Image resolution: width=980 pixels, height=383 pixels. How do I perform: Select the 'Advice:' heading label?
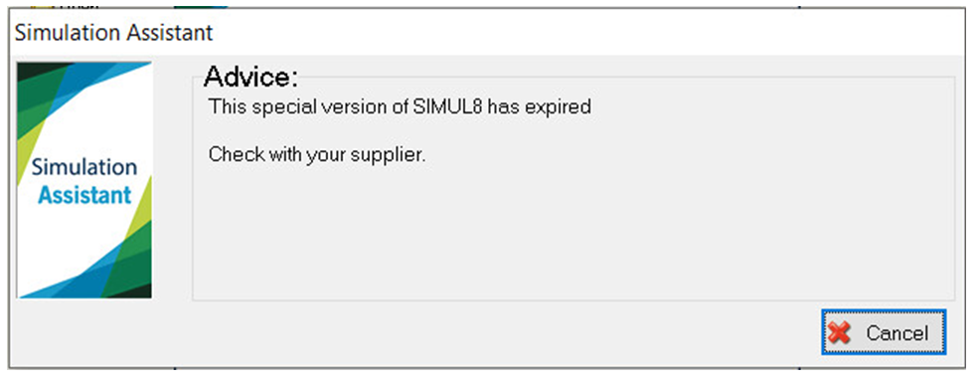click(x=251, y=77)
